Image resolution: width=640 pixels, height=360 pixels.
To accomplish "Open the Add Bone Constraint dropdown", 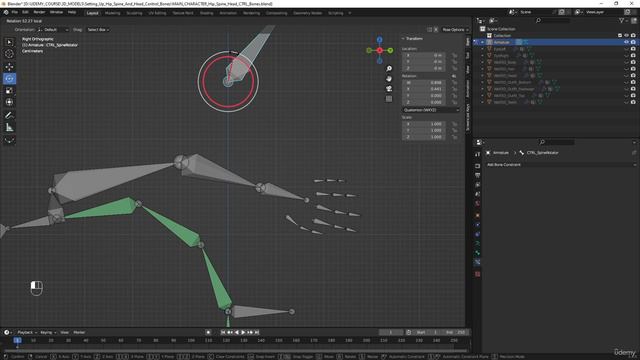I will click(561, 165).
